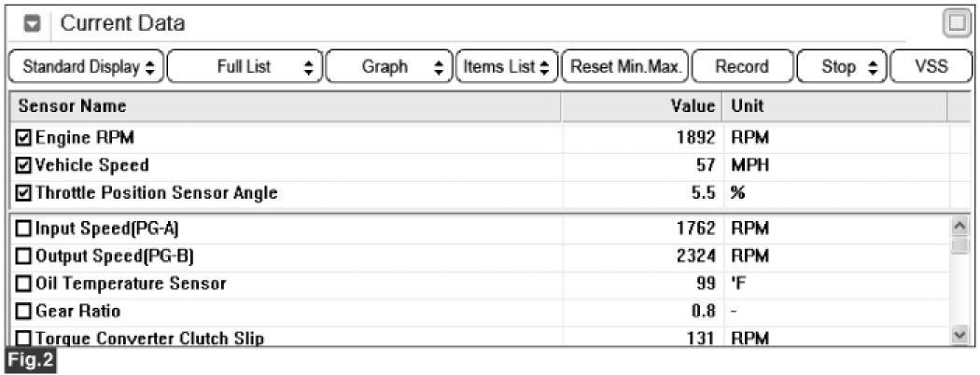The height and width of the screenshot is (375, 980).
Task: Uncheck Throttle Position Sensor Angle checkbox
Action: click(x=24, y=193)
